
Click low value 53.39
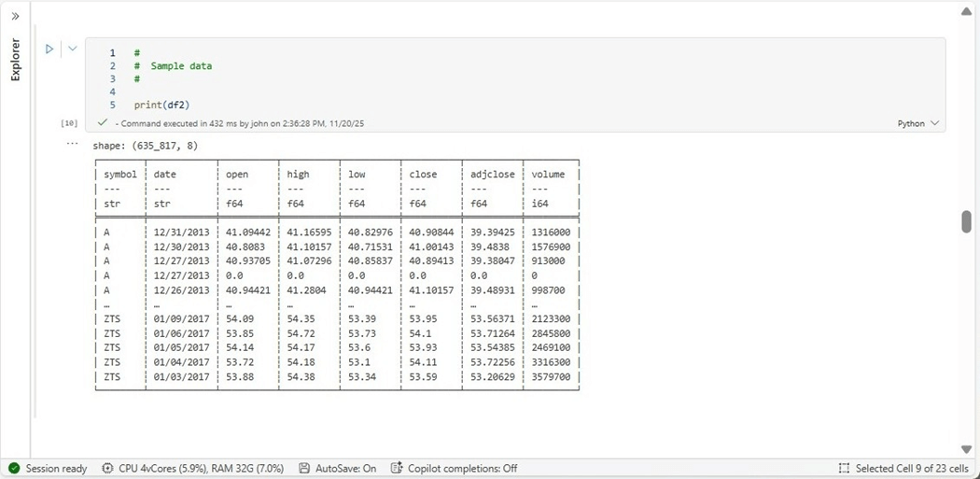[x=362, y=319]
